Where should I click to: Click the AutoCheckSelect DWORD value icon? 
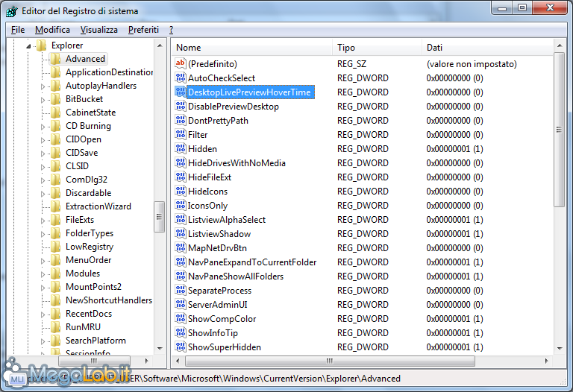(x=181, y=78)
